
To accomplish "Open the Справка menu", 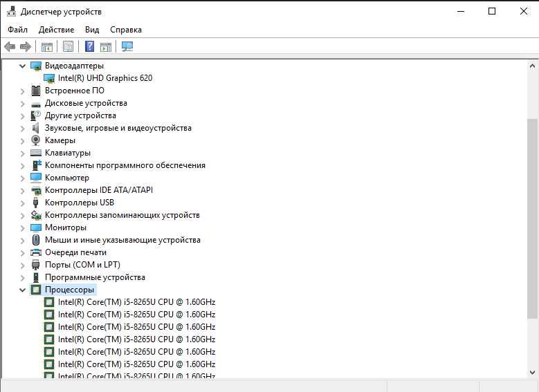I will (x=126, y=30).
